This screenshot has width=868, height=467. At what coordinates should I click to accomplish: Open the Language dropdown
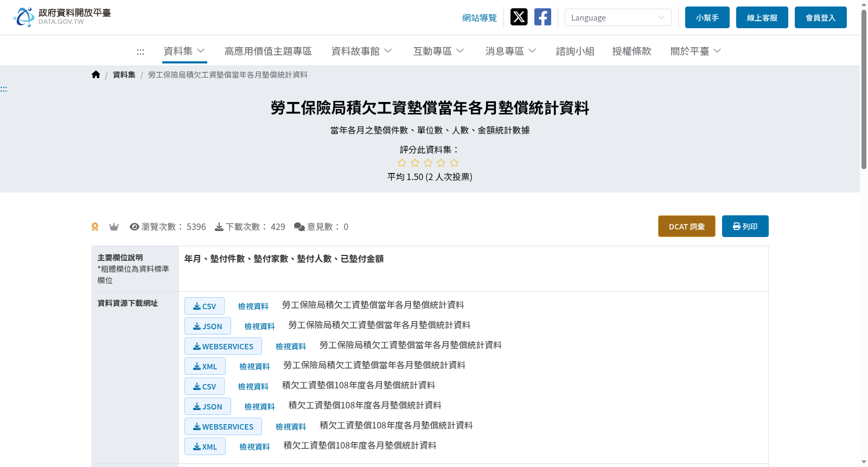[x=618, y=17]
